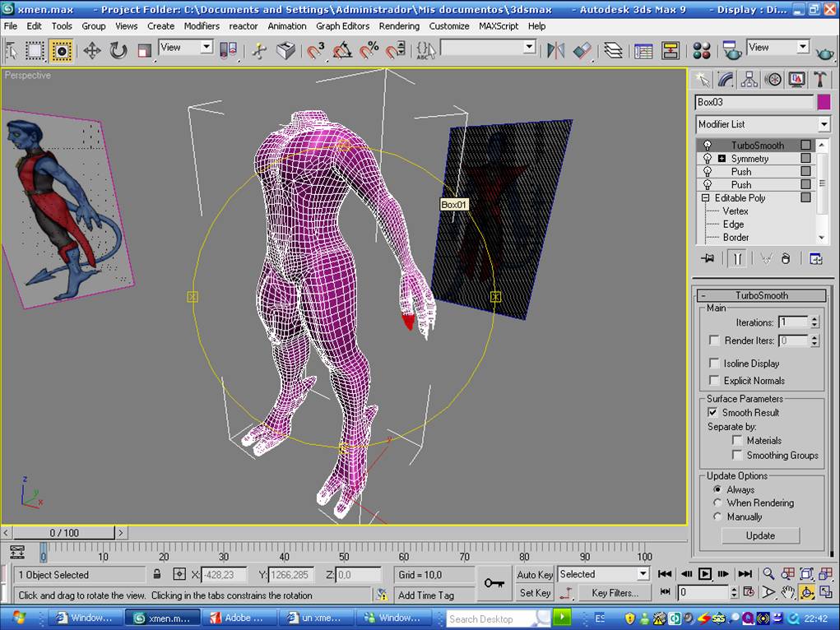This screenshot has width=840, height=630.
Task: Select the Always update option
Action: click(x=718, y=489)
